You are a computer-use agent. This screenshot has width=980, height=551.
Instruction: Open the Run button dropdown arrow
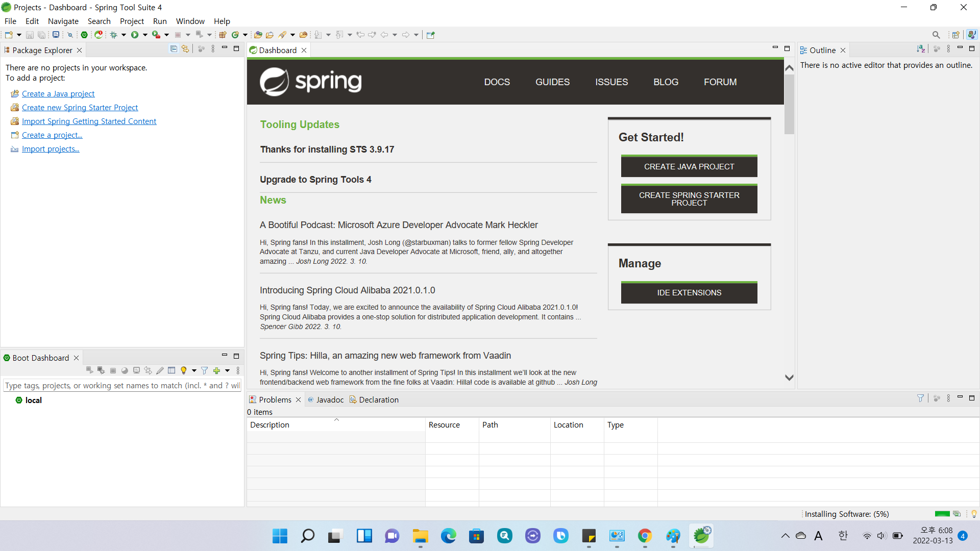145,35
